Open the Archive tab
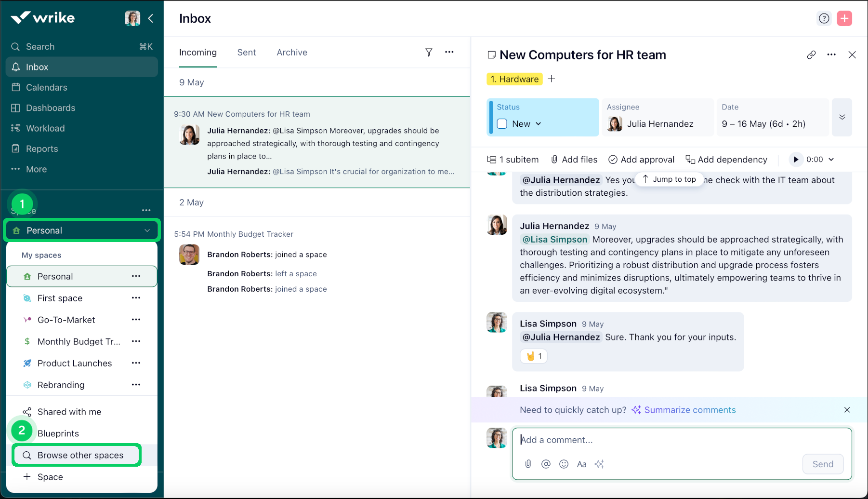This screenshot has height=499, width=868. 291,53
